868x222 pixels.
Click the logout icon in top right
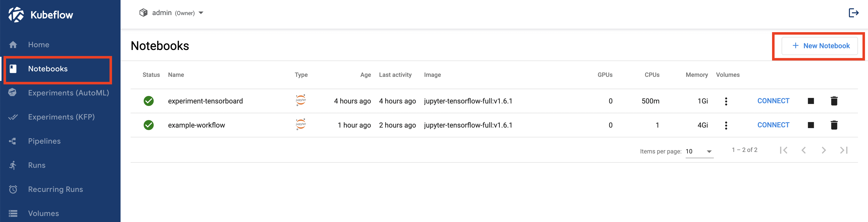coord(853,13)
